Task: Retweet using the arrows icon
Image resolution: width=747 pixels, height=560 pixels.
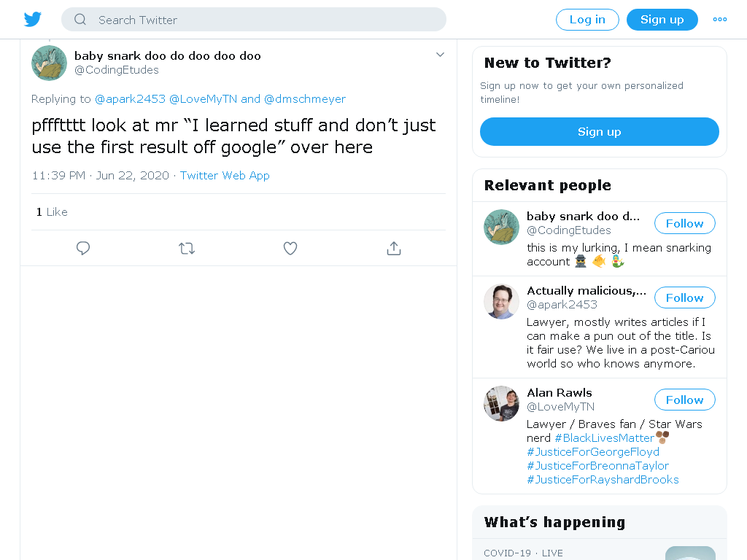Action: [x=187, y=248]
